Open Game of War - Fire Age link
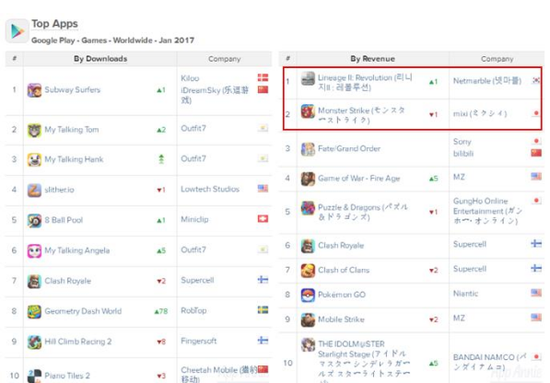This screenshot has width=550, height=383. click(359, 179)
